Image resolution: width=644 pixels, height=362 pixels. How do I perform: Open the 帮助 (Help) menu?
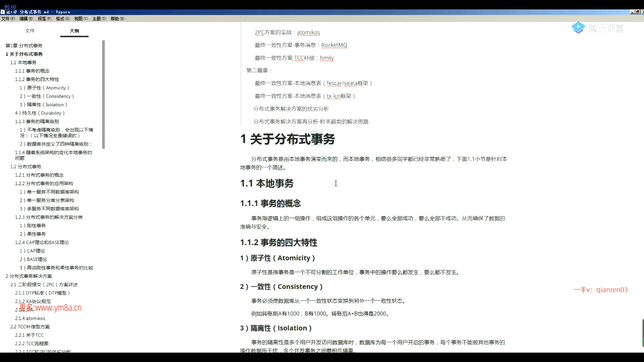click(x=117, y=19)
